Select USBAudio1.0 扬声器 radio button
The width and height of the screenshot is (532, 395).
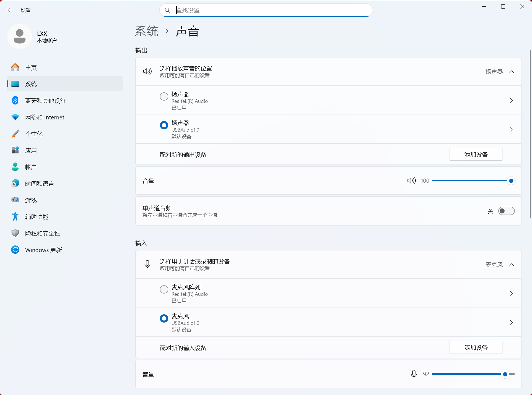point(164,125)
